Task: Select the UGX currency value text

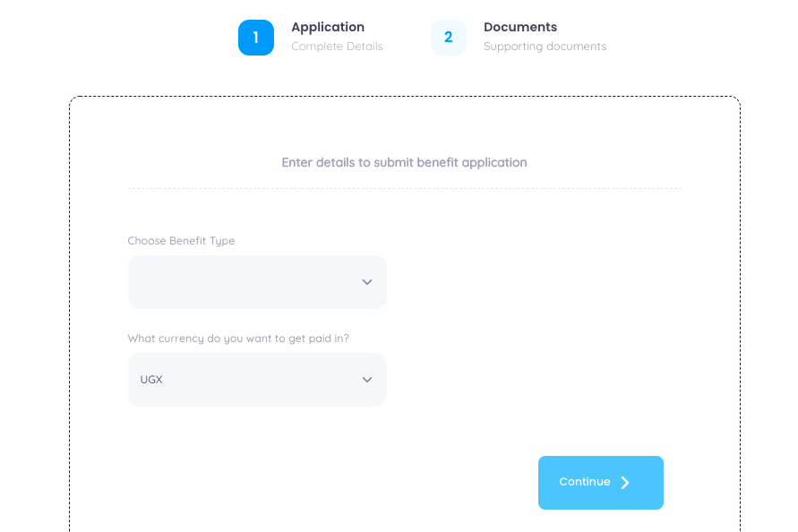Action: coord(151,380)
